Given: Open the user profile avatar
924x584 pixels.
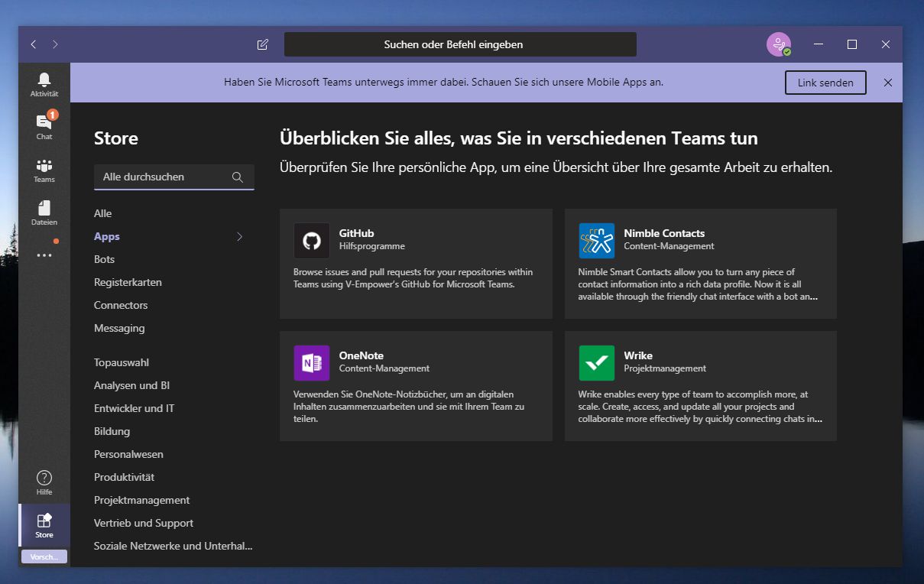Looking at the screenshot, I should [x=779, y=44].
